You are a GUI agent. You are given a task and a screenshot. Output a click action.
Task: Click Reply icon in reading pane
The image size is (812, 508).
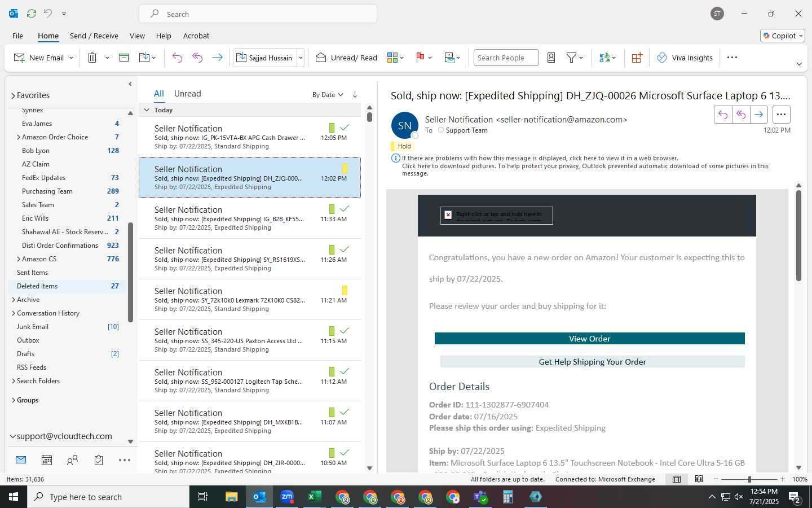coord(723,115)
